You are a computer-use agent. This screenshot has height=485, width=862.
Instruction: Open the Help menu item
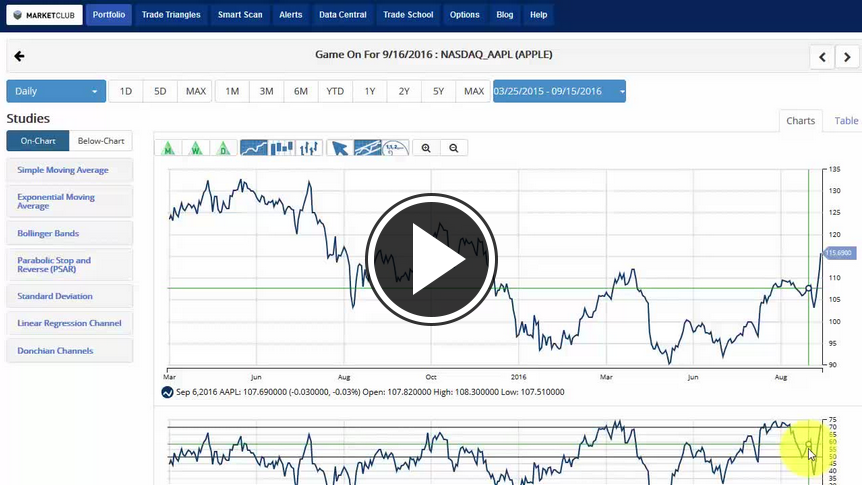(x=538, y=15)
